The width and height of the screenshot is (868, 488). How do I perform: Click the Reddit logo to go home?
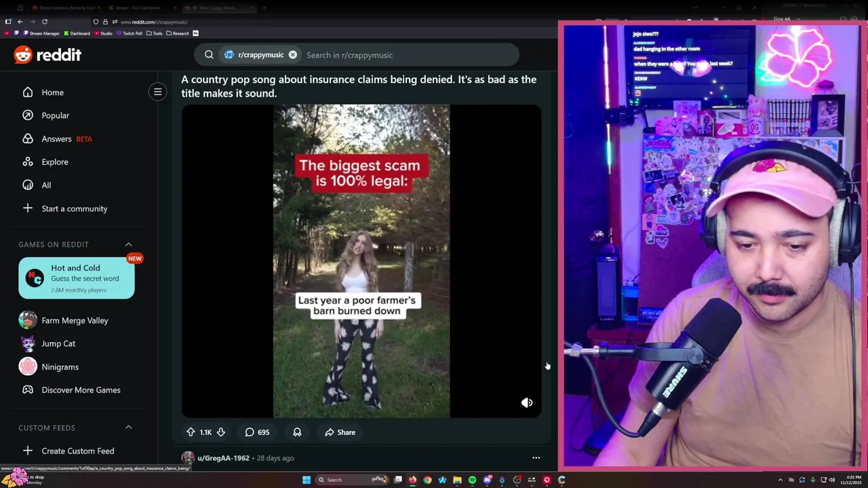coord(47,55)
